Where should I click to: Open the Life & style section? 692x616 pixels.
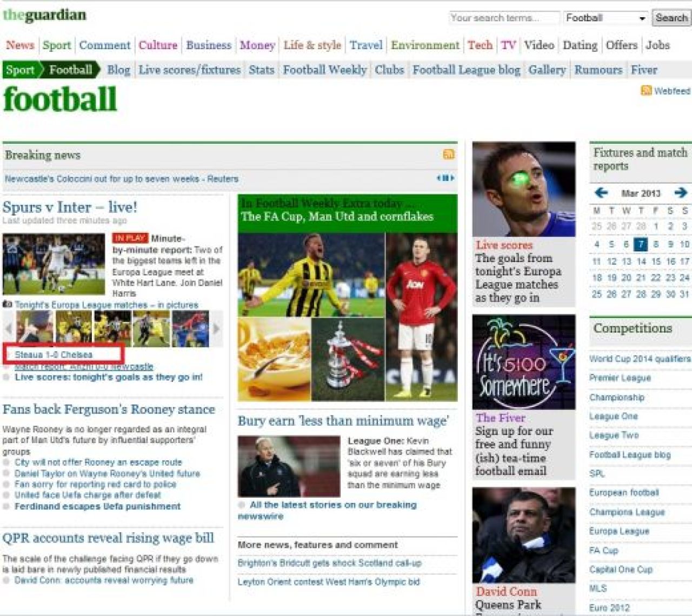pos(312,45)
